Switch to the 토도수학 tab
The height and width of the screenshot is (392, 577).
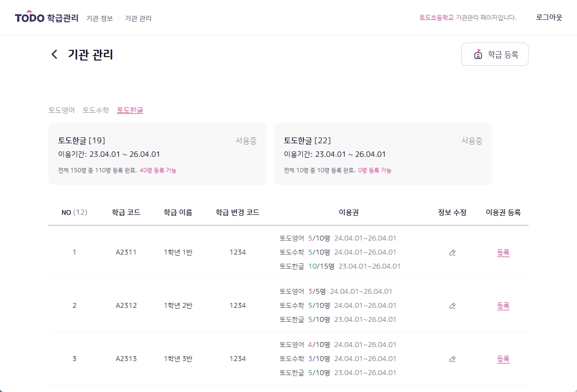pyautogui.click(x=96, y=110)
